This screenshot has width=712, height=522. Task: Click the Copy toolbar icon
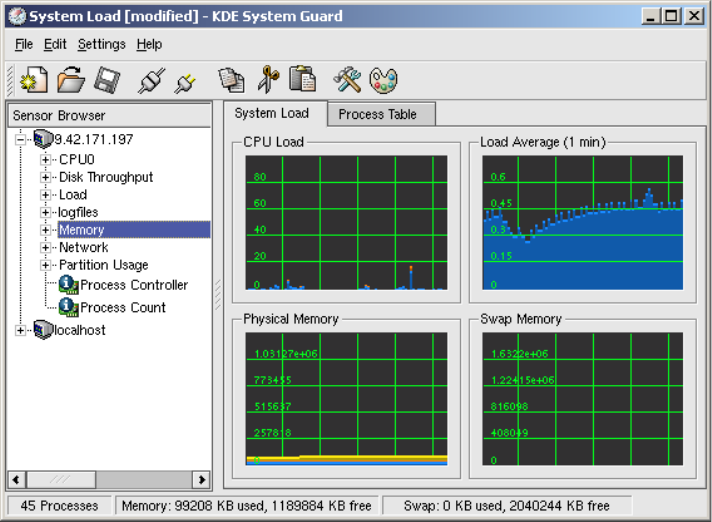pyautogui.click(x=232, y=79)
